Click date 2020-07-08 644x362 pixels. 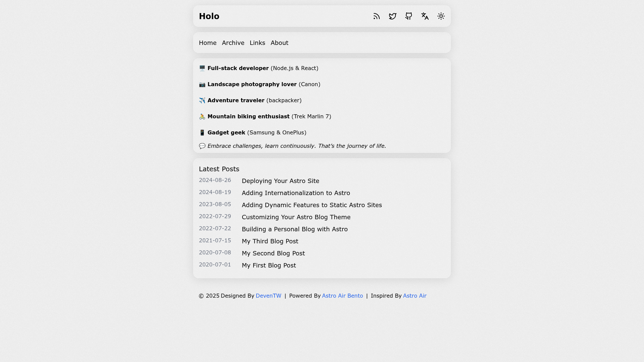(215, 253)
